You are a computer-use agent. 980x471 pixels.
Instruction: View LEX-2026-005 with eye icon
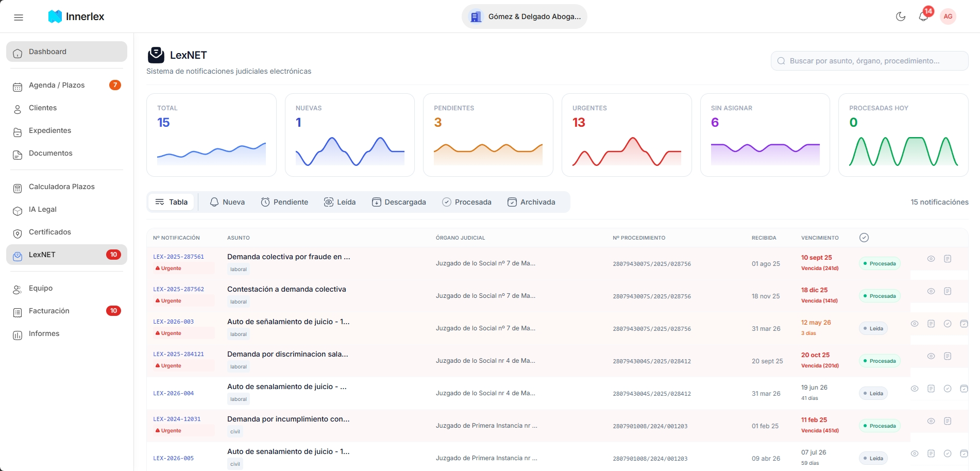tap(915, 453)
